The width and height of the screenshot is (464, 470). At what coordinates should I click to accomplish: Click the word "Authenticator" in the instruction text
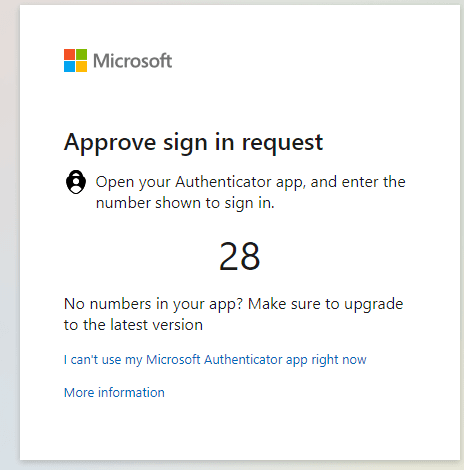(223, 182)
